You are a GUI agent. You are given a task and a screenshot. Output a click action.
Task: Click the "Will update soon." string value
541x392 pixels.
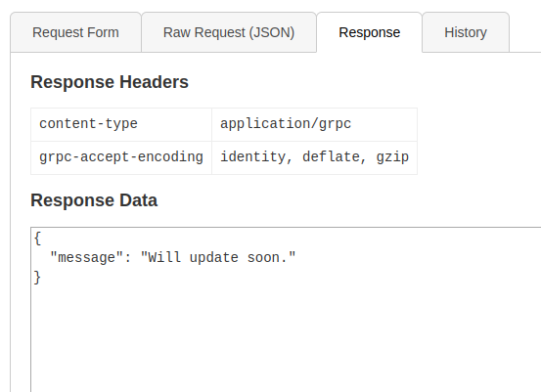[x=218, y=257]
